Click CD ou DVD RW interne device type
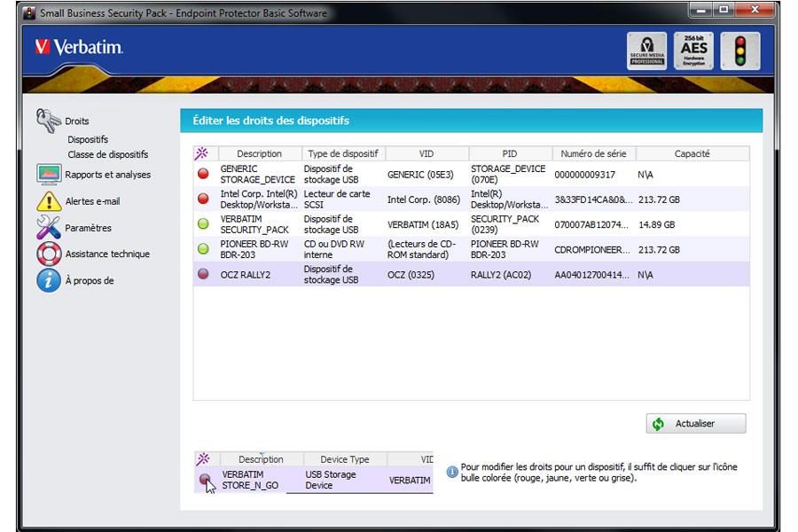Screen dimensions: 798x532 [334, 249]
